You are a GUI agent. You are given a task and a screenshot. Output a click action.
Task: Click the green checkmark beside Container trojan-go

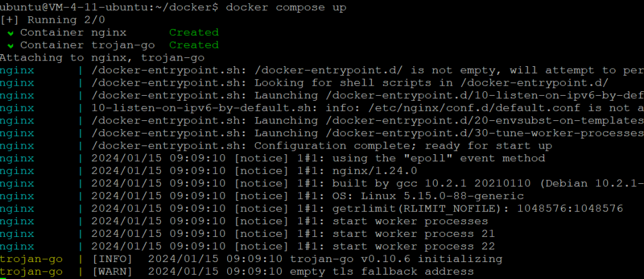(11, 45)
